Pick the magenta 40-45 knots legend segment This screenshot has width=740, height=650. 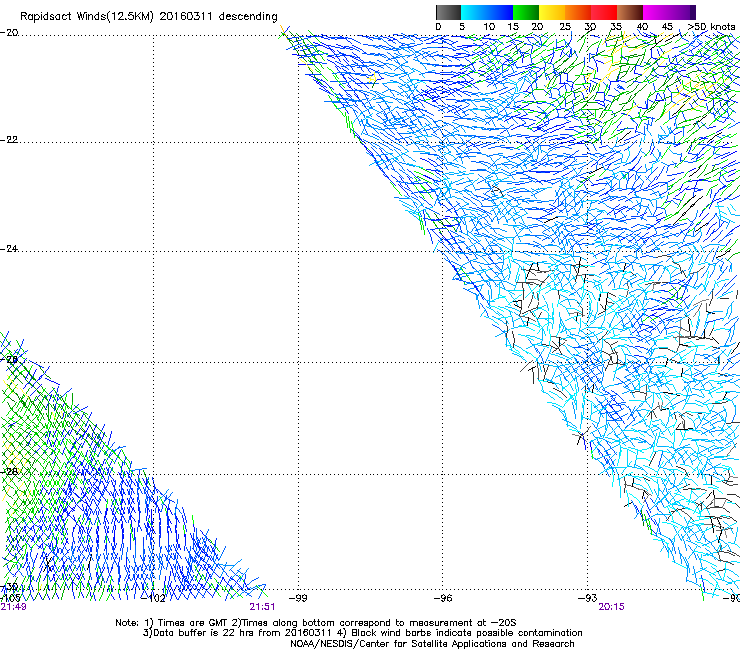coord(656,12)
